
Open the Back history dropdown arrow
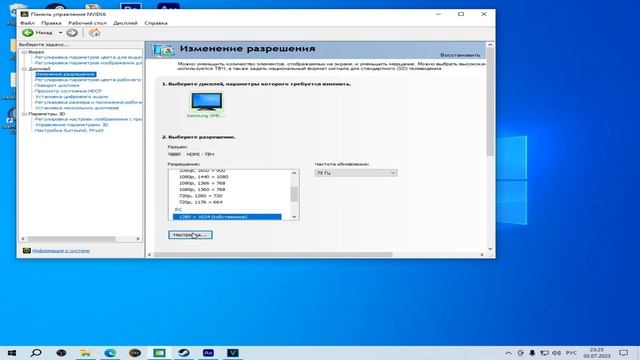60,33
